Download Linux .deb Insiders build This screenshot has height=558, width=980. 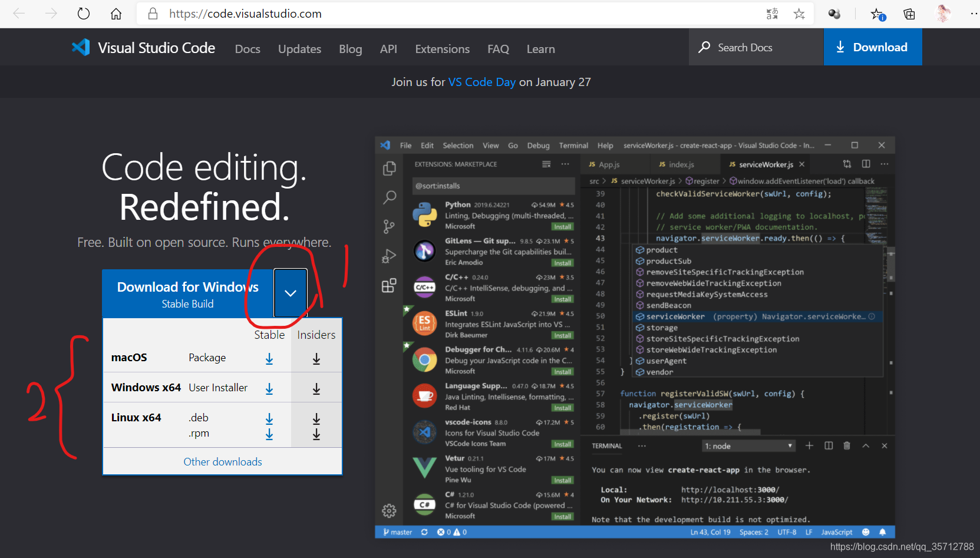coord(316,418)
